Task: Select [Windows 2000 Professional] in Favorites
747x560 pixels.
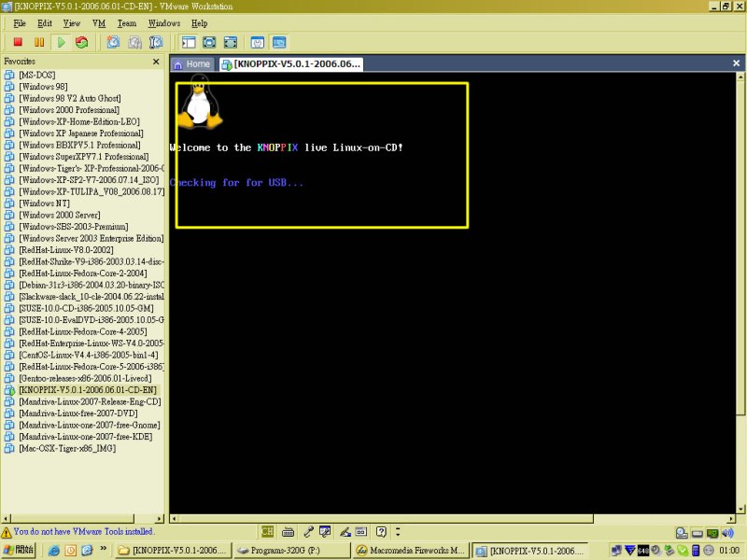Action: (69, 109)
